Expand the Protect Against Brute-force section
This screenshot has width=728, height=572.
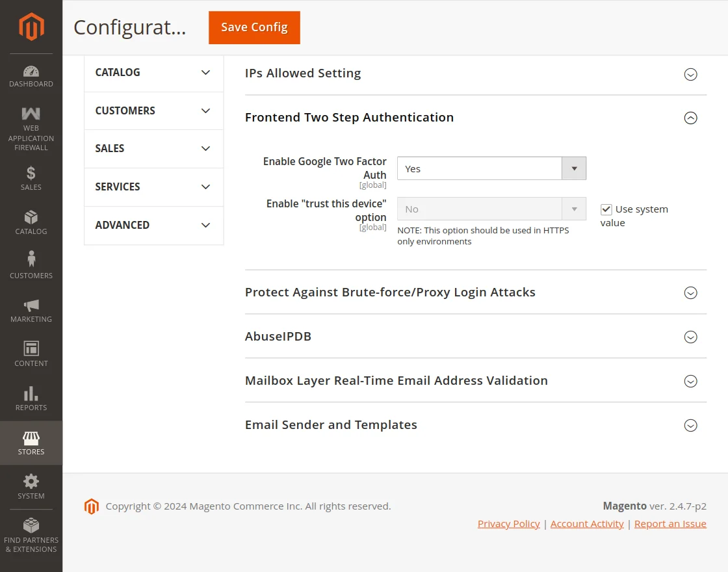pyautogui.click(x=690, y=292)
